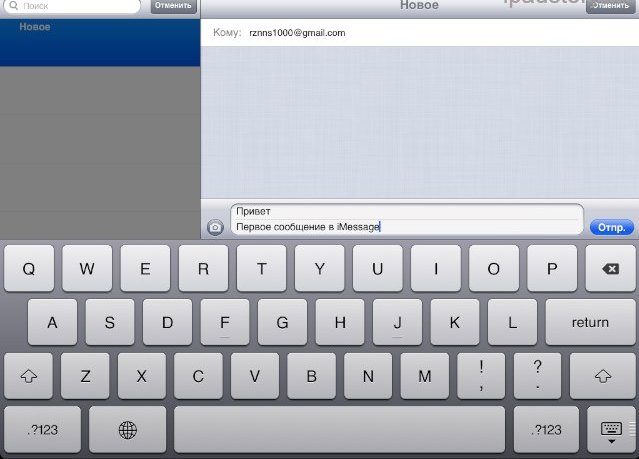Tap the F key
This screenshot has height=459, width=639.
tap(225, 322)
